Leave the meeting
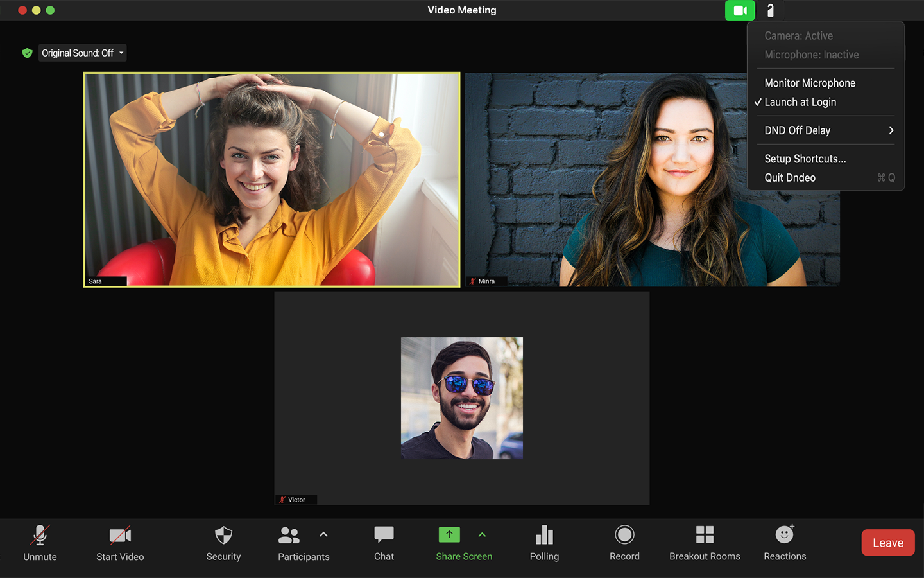 coord(887,542)
